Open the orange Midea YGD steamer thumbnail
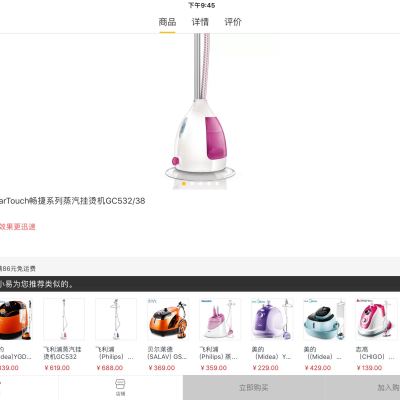Screen dimensions: 400x400 pos(16,319)
